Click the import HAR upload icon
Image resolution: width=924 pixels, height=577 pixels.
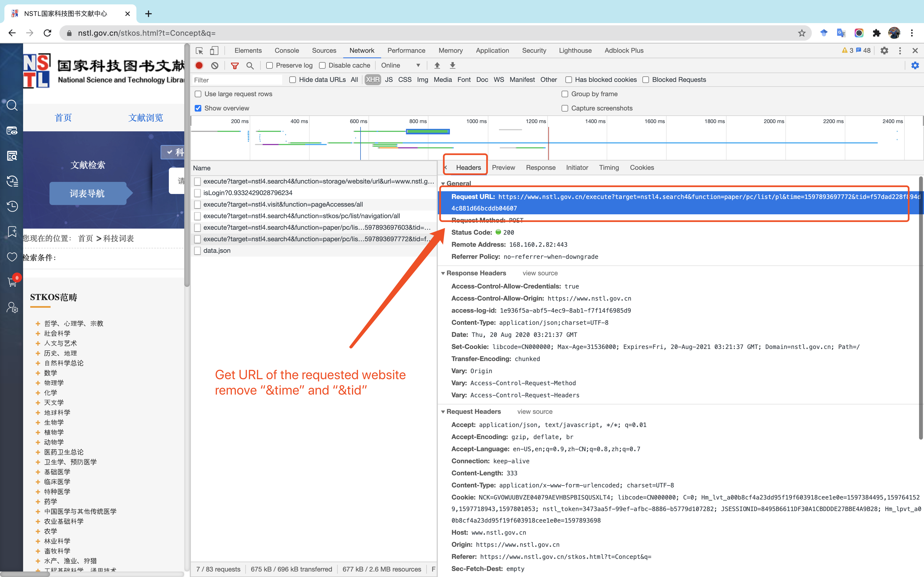point(437,65)
